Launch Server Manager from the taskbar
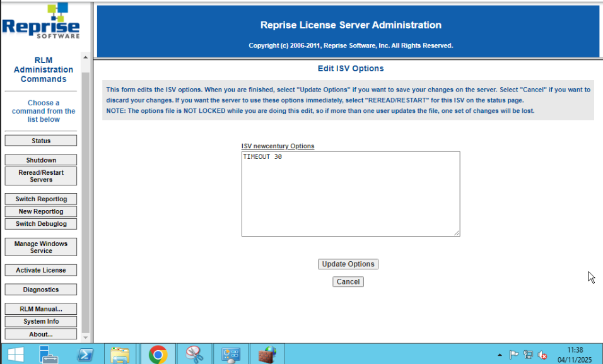603x364 pixels. [x=49, y=354]
